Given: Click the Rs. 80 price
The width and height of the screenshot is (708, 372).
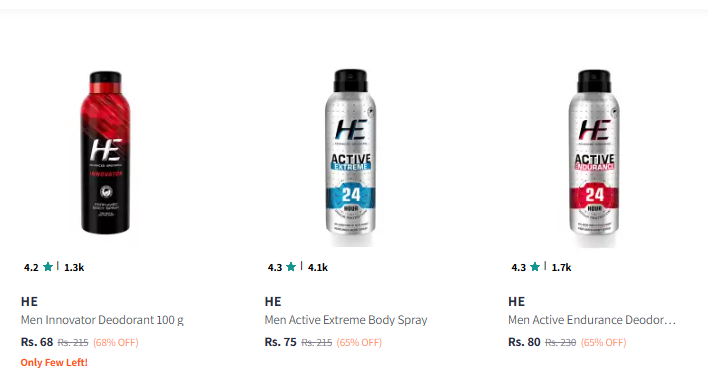Looking at the screenshot, I should pyautogui.click(x=524, y=342).
